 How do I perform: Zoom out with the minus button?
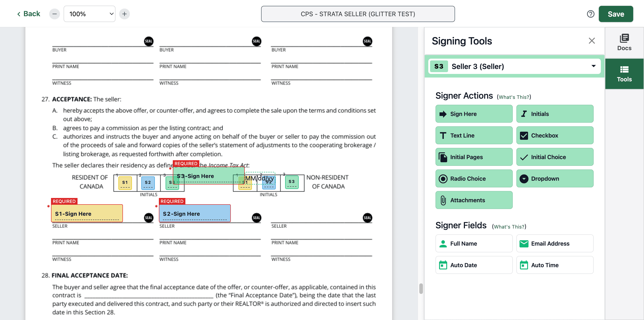55,14
